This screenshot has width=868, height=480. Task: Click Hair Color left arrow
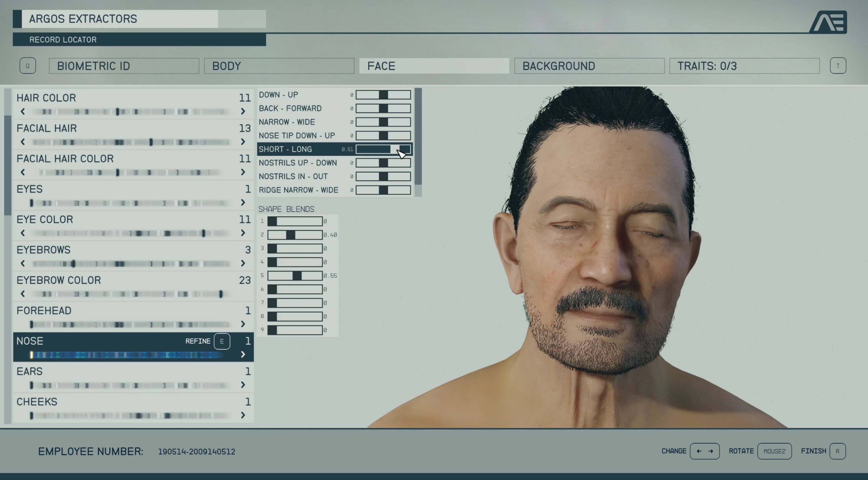[x=23, y=111]
